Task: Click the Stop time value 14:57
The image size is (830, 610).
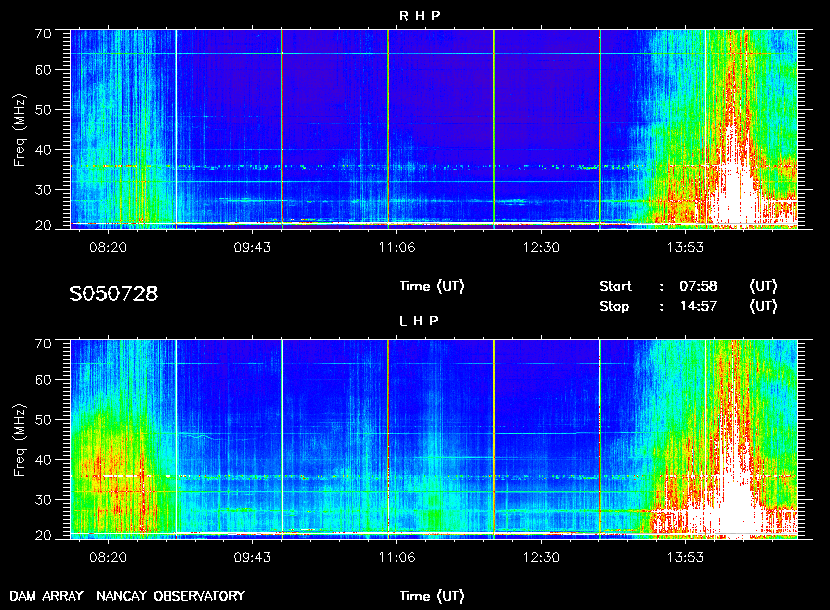Action: pos(698,307)
